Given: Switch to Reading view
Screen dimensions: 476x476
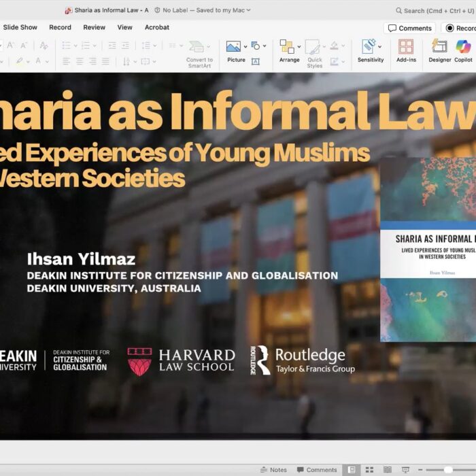Looking at the screenshot, I should [387, 469].
